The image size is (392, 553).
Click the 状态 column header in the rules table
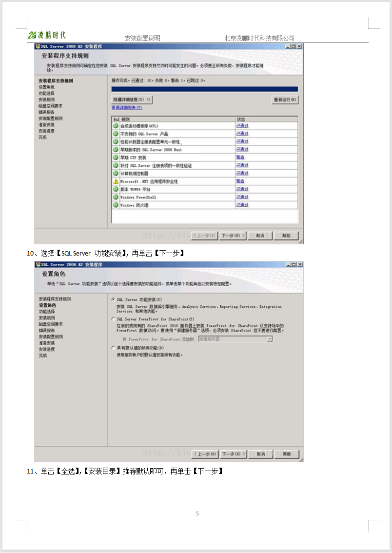click(267, 119)
